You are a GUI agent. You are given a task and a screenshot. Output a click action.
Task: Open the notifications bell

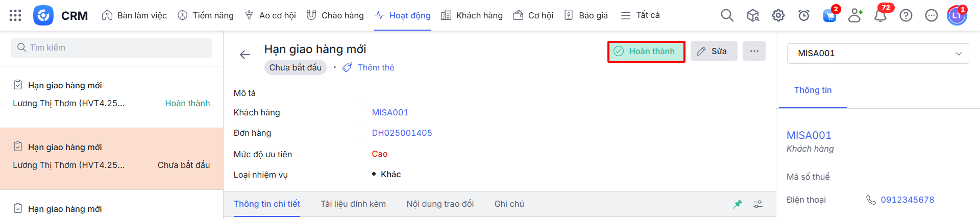[880, 15]
